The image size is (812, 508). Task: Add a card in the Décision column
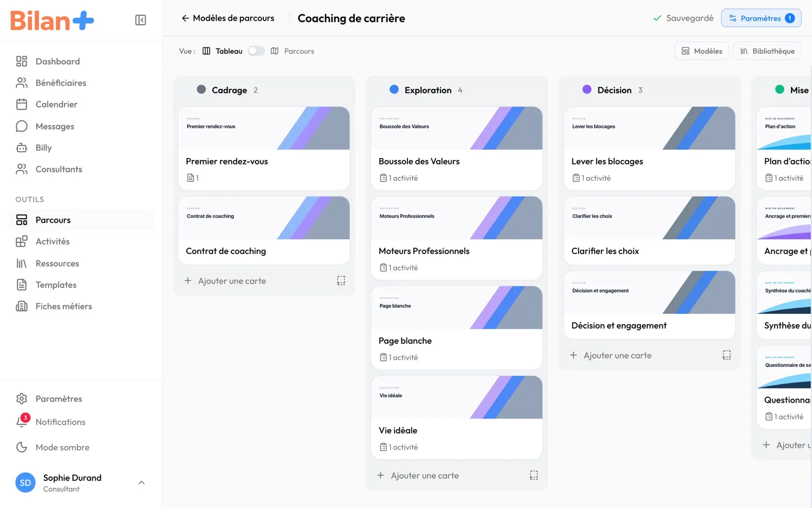pos(611,356)
